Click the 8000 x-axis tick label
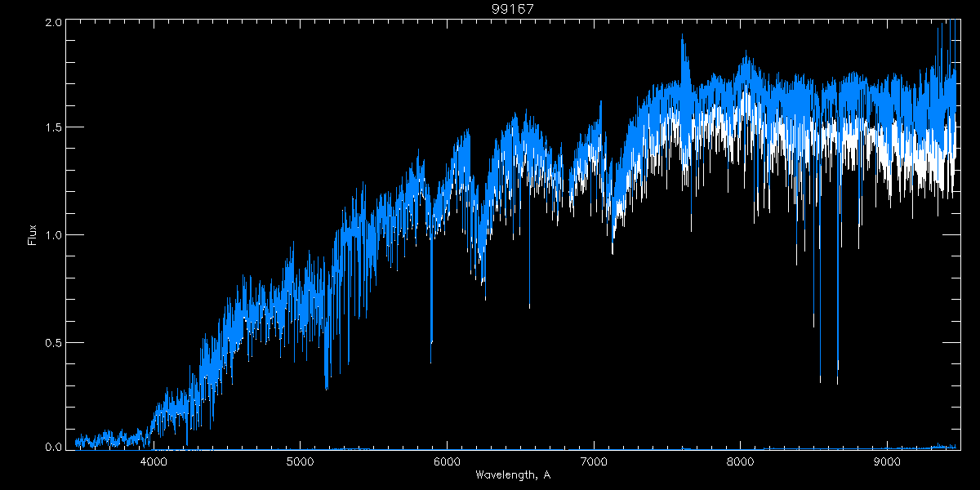This screenshot has width=980, height=490. [x=740, y=460]
